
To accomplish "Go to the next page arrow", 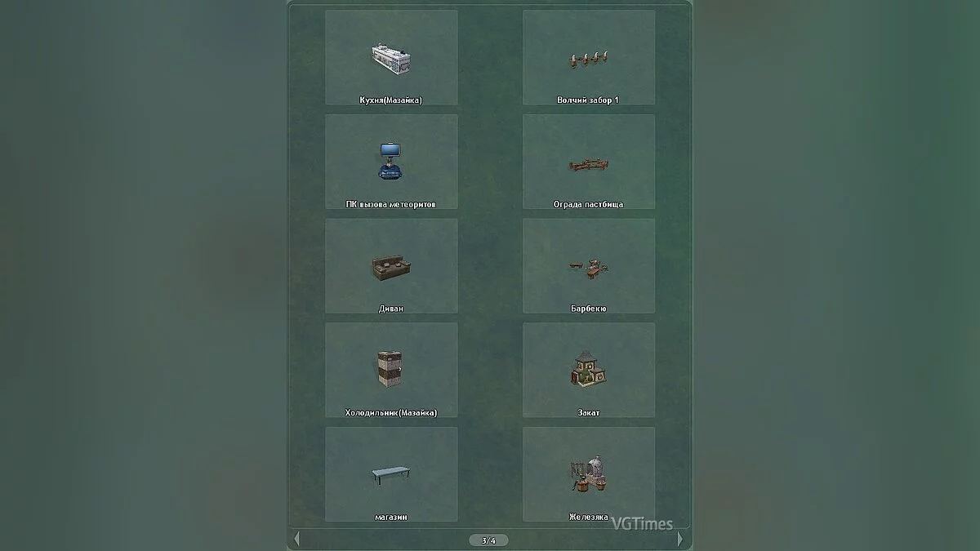I will [680, 539].
